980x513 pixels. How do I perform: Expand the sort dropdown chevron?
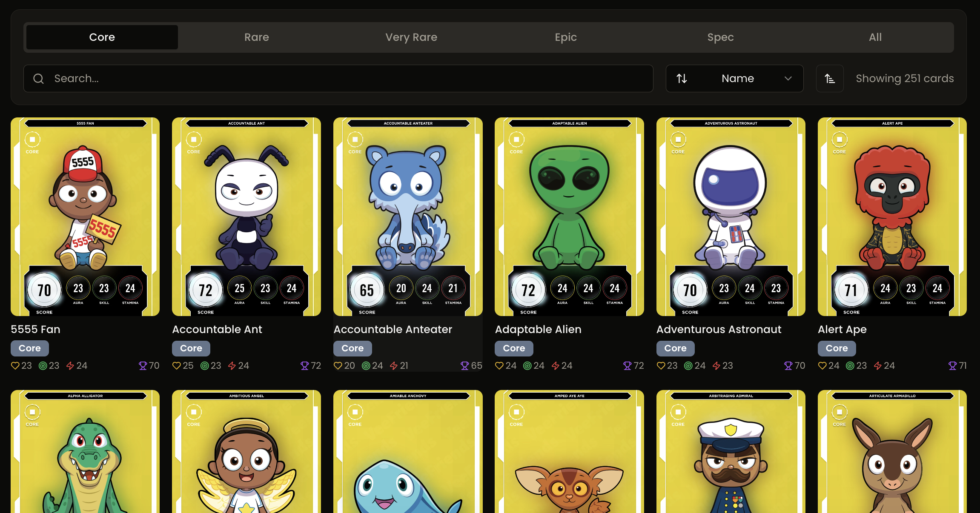(x=788, y=79)
